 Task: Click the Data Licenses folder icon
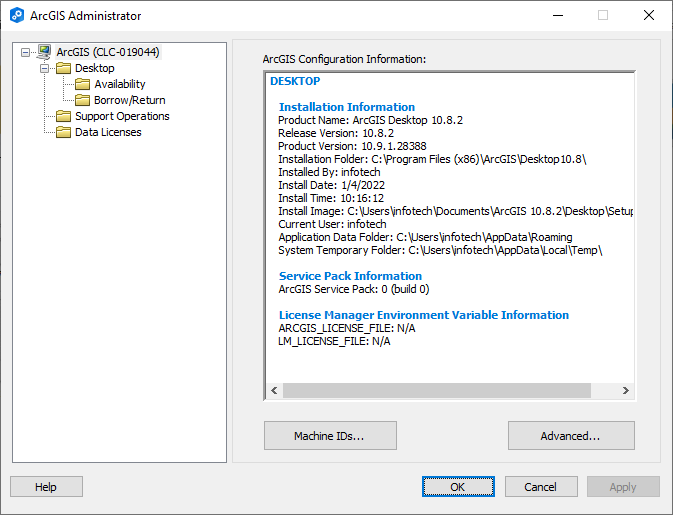[x=64, y=132]
